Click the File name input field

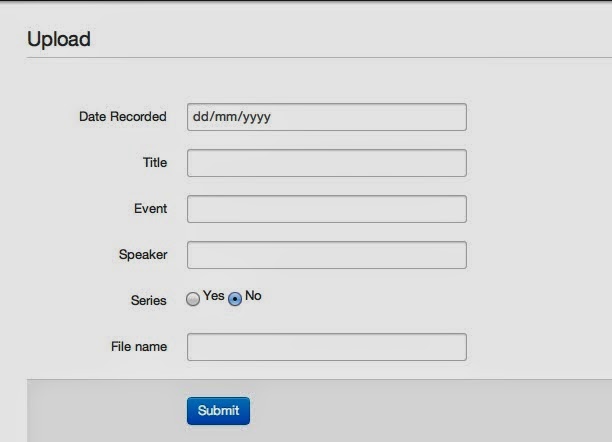[x=327, y=347]
